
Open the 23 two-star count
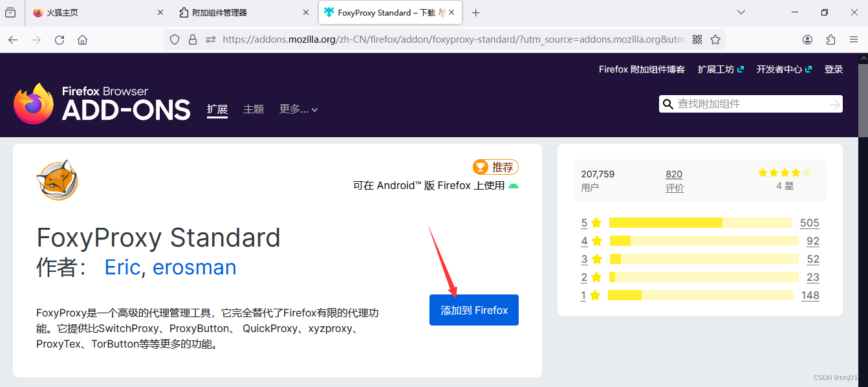click(x=813, y=277)
